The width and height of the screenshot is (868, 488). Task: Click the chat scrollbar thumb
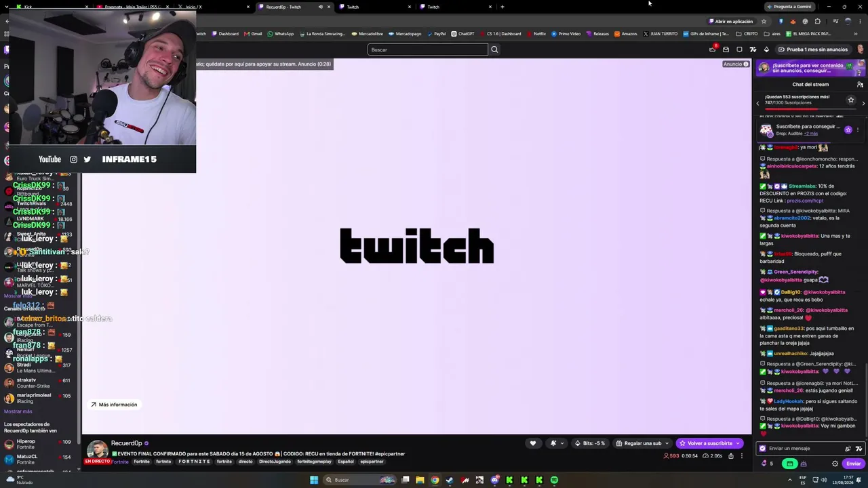[x=866, y=400]
